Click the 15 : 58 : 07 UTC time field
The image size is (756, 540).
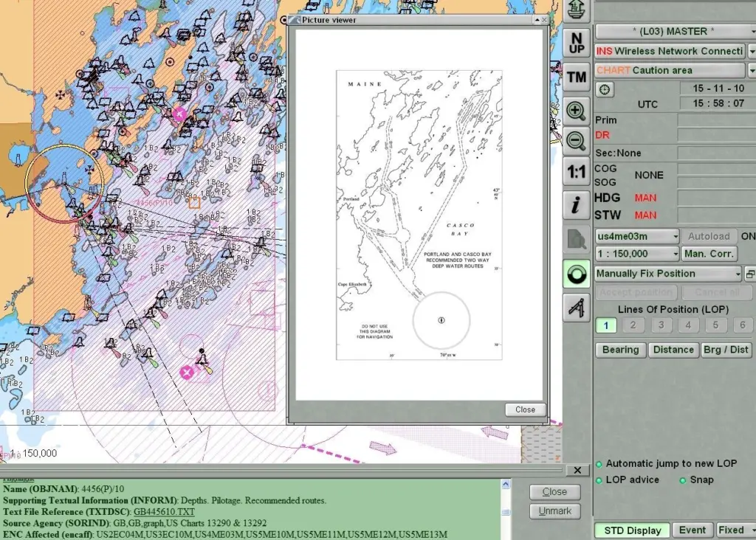coord(718,103)
